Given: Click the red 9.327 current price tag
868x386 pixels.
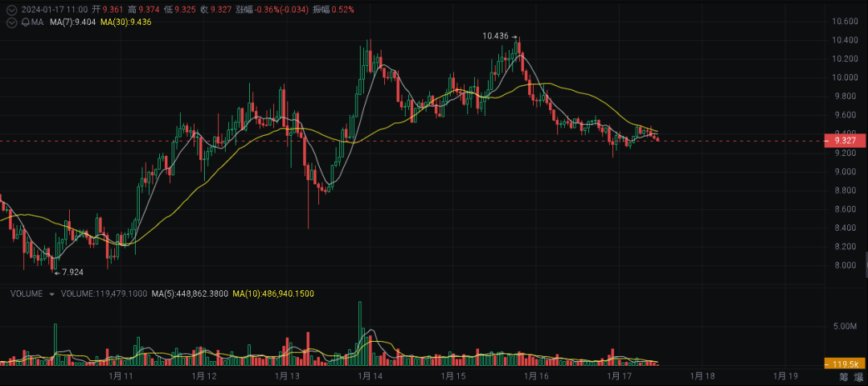Looking at the screenshot, I should tap(843, 142).
